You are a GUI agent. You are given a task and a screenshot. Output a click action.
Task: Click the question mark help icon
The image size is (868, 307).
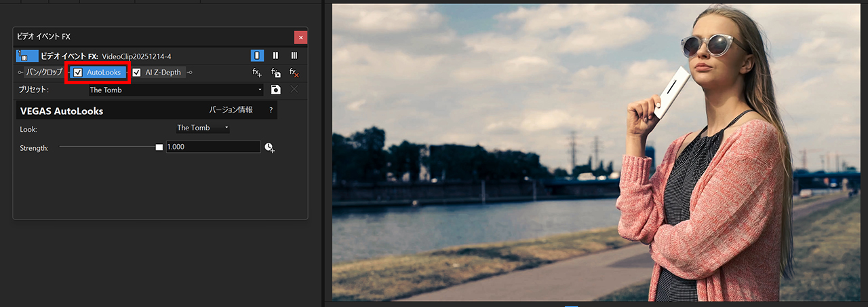point(271,110)
